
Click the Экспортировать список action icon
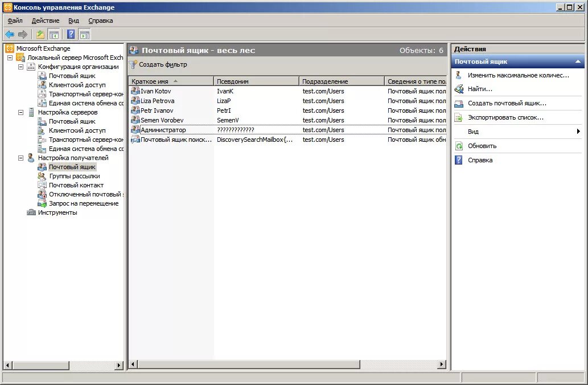pyautogui.click(x=459, y=117)
